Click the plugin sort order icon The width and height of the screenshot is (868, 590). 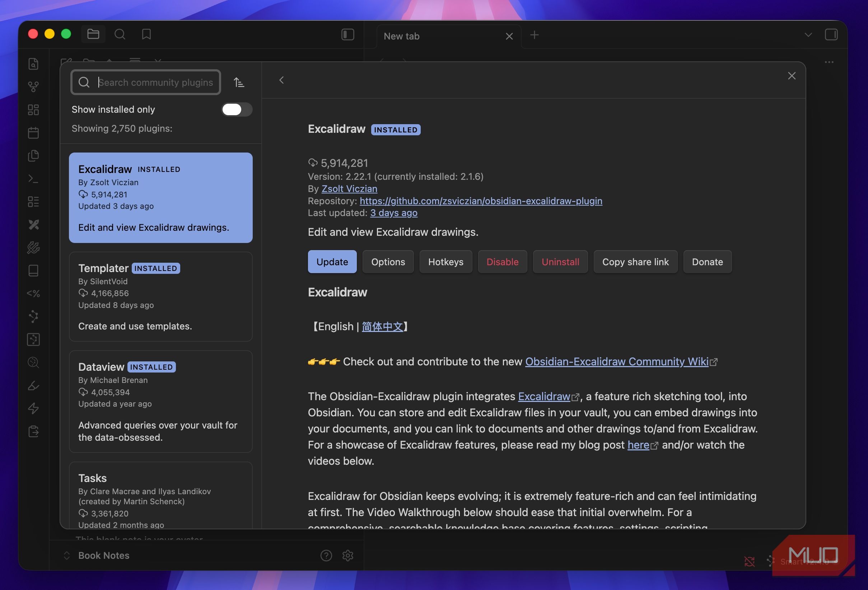pyautogui.click(x=239, y=82)
